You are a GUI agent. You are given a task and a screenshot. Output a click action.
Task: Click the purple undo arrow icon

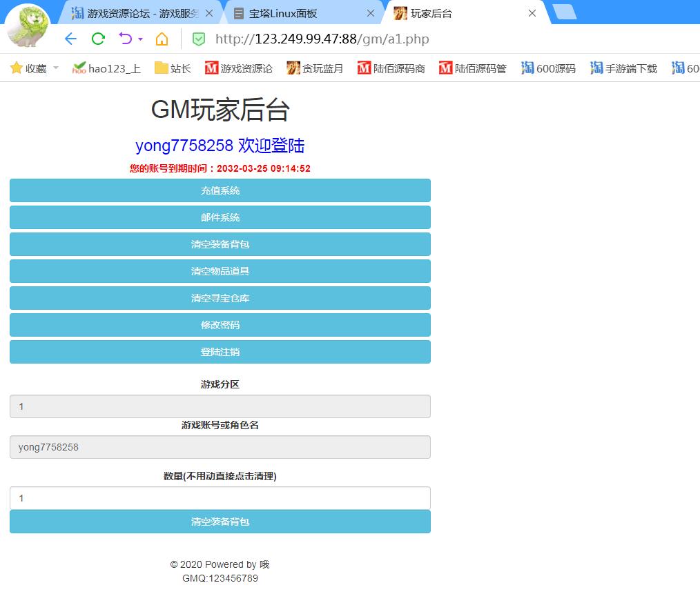pyautogui.click(x=125, y=39)
